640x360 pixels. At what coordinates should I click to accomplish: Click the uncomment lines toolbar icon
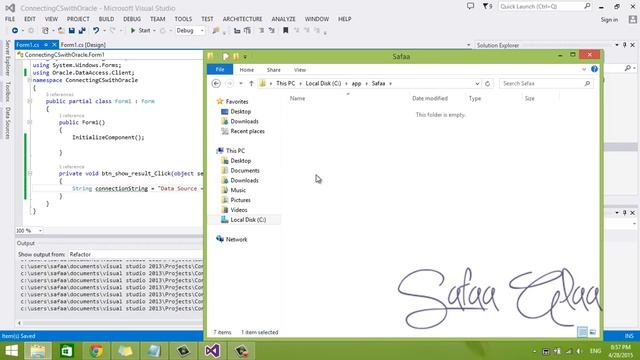click(271, 31)
